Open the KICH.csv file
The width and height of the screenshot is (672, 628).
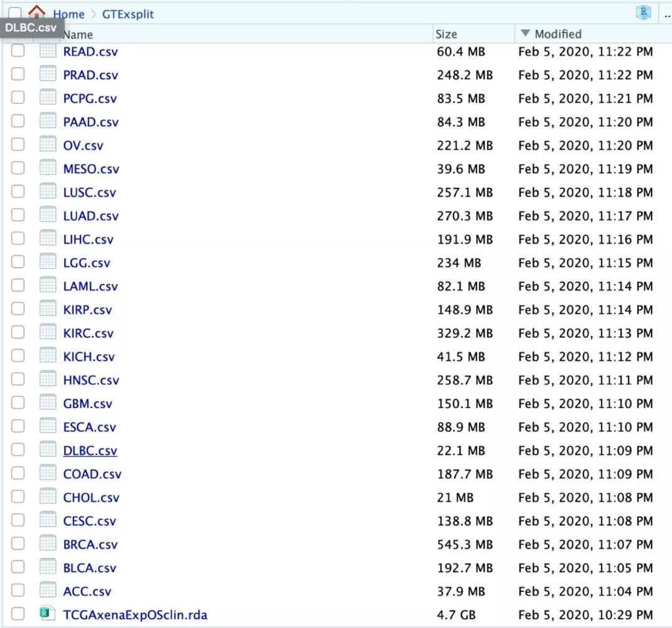[89, 357]
